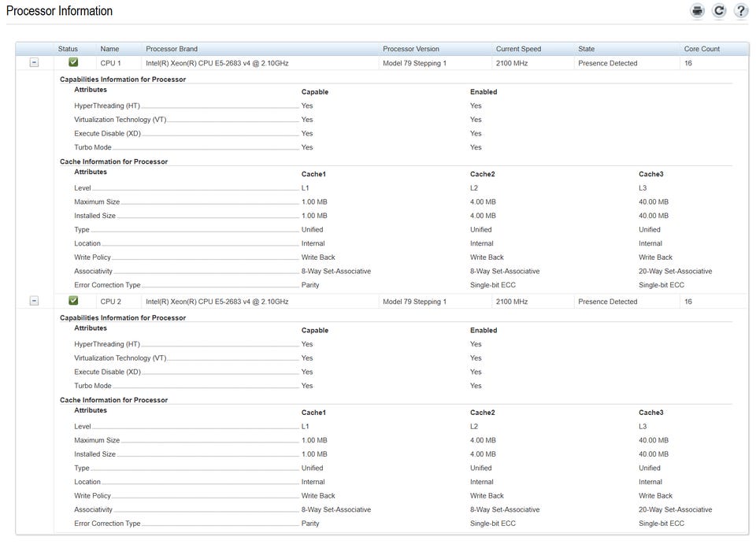Screen dimensions: 756x548
Task: Click CPU 1 Write Policy attribute label
Action: (x=92, y=257)
